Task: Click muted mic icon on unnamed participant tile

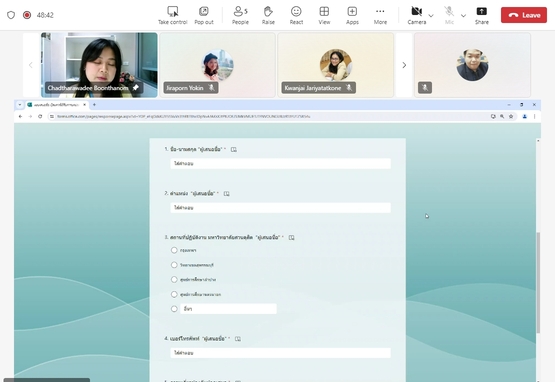Action: [425, 87]
